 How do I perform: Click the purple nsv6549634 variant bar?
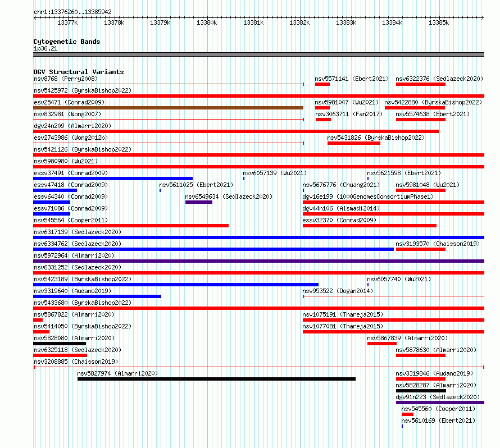pos(199,202)
